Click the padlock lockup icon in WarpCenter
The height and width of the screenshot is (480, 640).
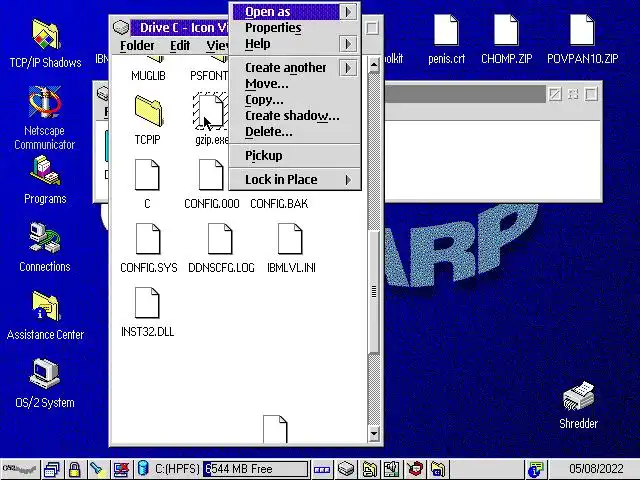point(74,469)
